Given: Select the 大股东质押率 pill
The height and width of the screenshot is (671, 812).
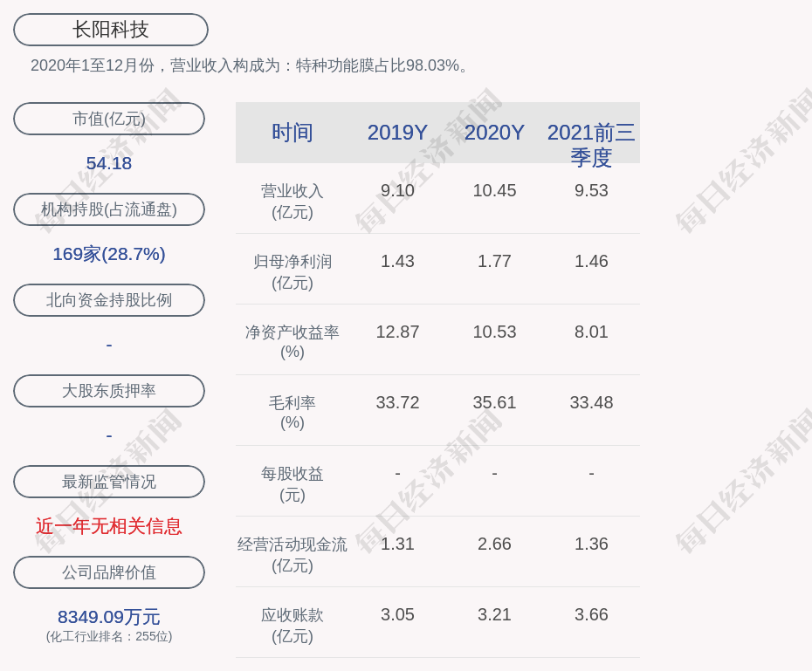Looking at the screenshot, I should point(109,391).
